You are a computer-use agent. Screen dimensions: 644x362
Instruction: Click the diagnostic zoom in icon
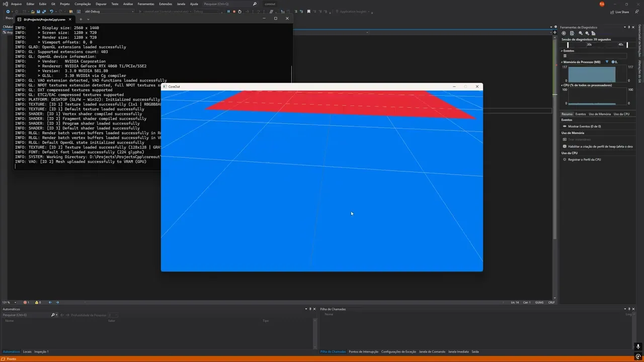[x=581, y=33]
